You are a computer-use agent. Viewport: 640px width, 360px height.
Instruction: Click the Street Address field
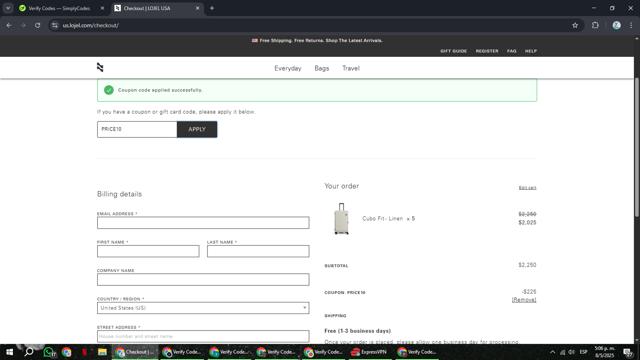point(203,336)
